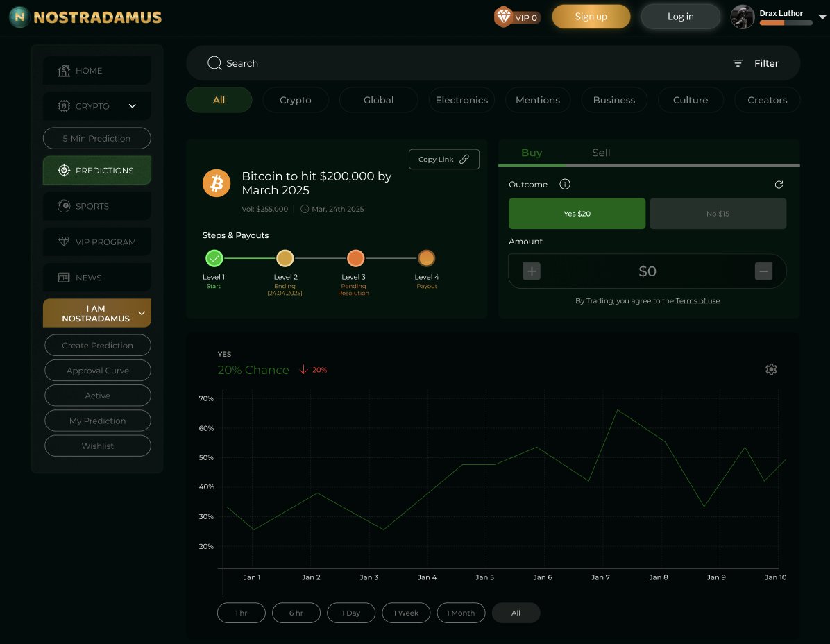
Task: Click the Home house icon
Action: [x=64, y=70]
